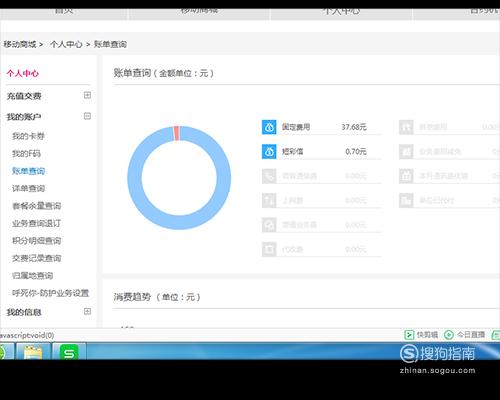
Task: Open 交费记录查询 in the sidebar
Action: click(37, 258)
